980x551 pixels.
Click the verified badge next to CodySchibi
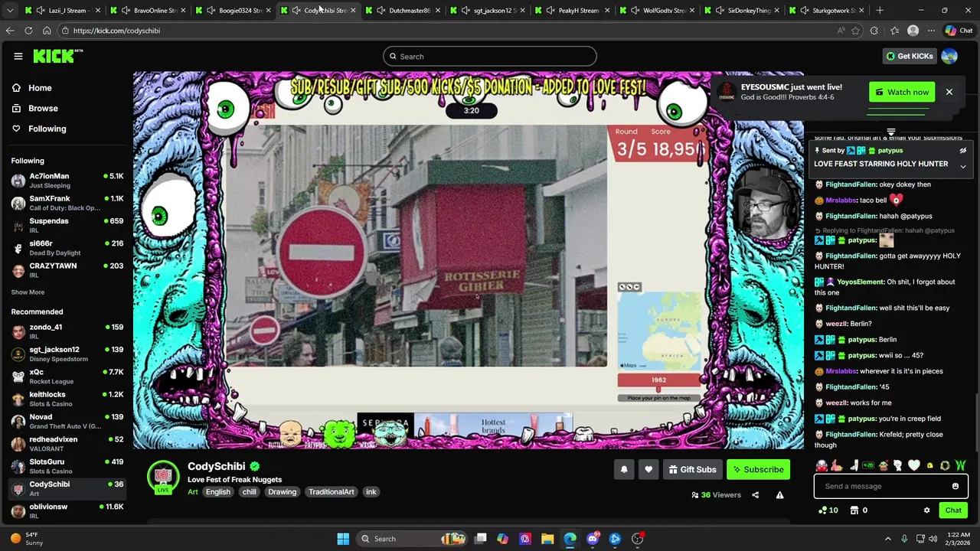(x=255, y=466)
